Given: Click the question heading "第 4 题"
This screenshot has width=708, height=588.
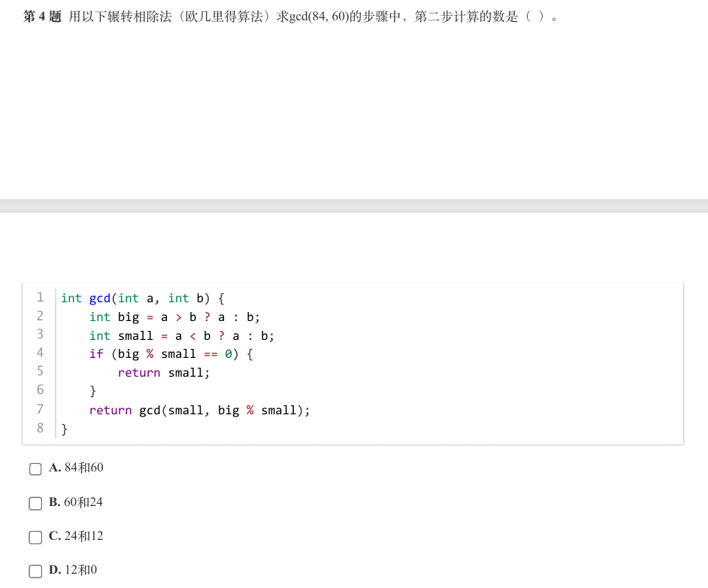Looking at the screenshot, I should click(42, 17).
